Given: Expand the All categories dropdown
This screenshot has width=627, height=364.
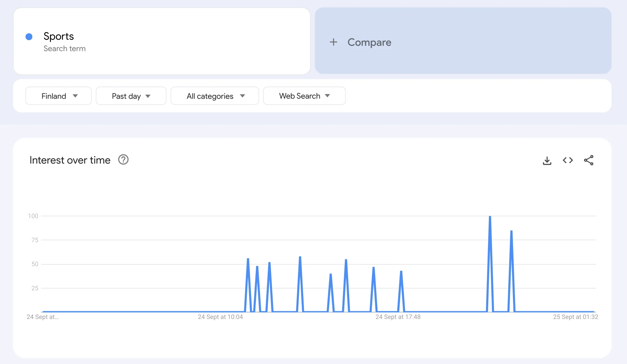Looking at the screenshot, I should [x=215, y=96].
